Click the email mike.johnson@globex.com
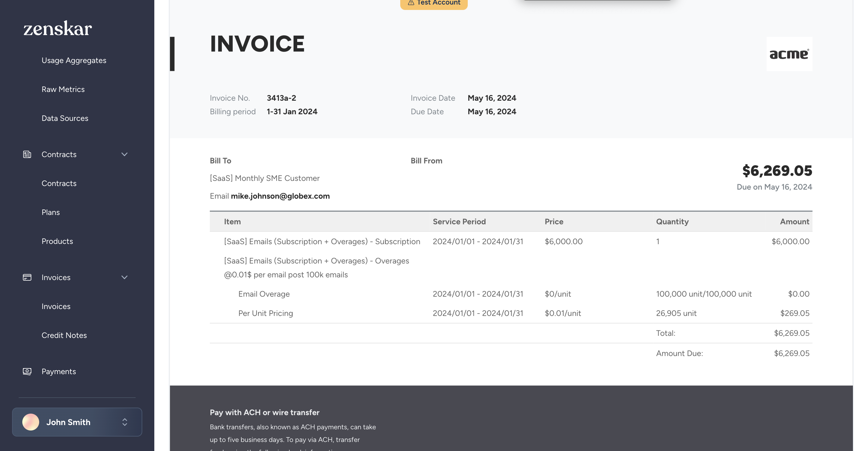Viewport: 868px width, 451px height. [280, 196]
